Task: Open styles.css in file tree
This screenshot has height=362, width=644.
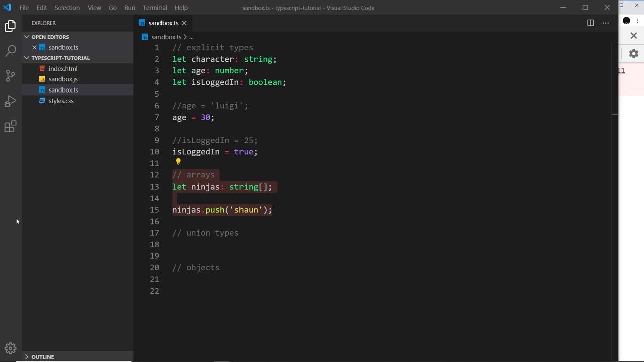Action: click(x=78, y=101)
